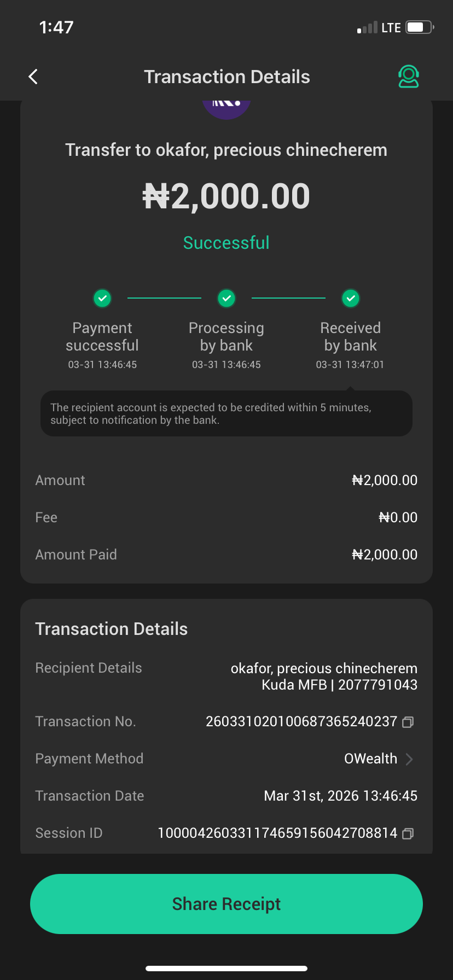Tap the battery indicator in status bar
This screenshot has width=453, height=980.
(x=419, y=27)
